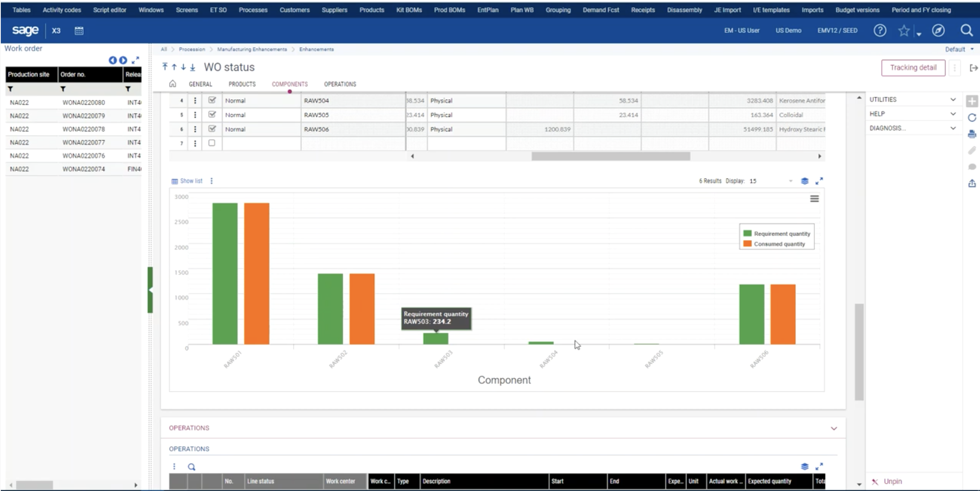Expand the HELP section chevron
Screen dimensions: 980x491
click(x=953, y=113)
